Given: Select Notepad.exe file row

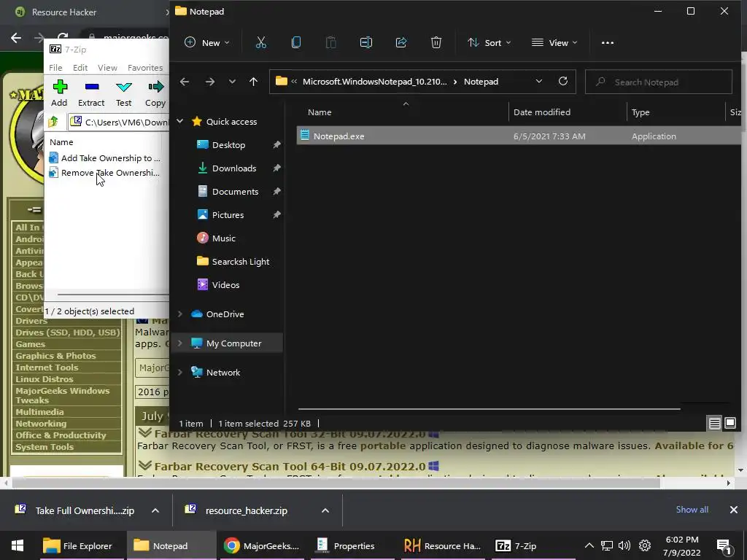Looking at the screenshot, I should tap(519, 136).
